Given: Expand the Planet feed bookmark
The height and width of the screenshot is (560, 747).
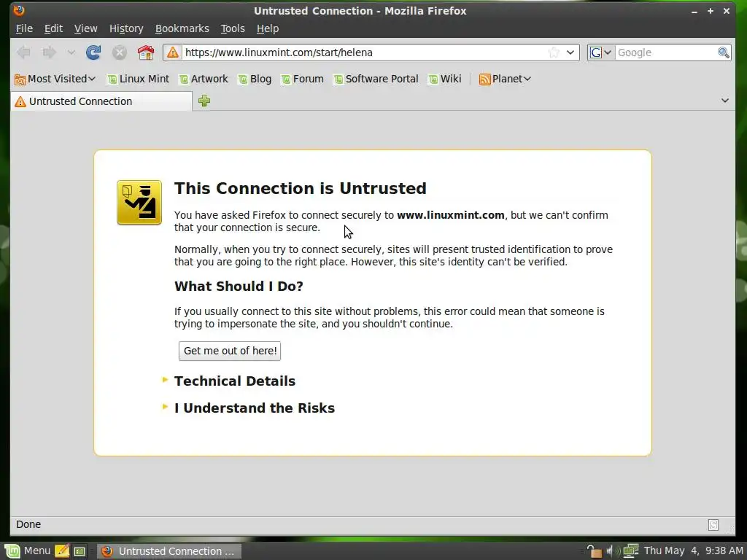Looking at the screenshot, I should tap(505, 79).
